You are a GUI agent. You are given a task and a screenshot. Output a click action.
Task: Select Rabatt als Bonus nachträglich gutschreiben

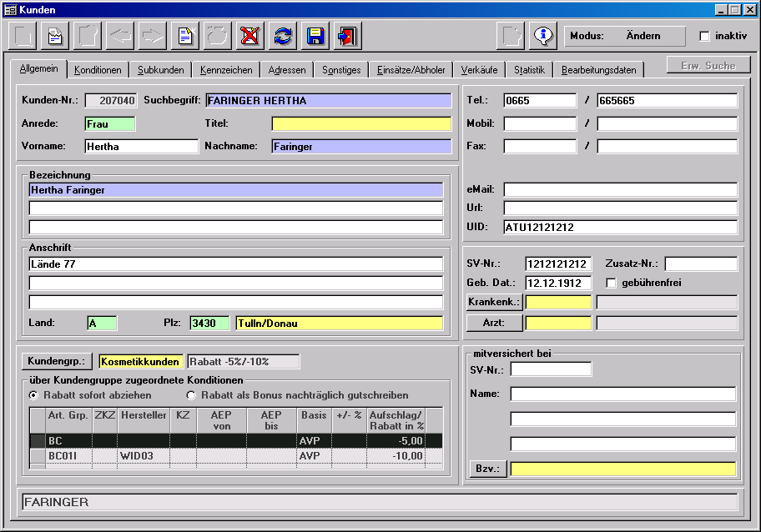[x=191, y=395]
